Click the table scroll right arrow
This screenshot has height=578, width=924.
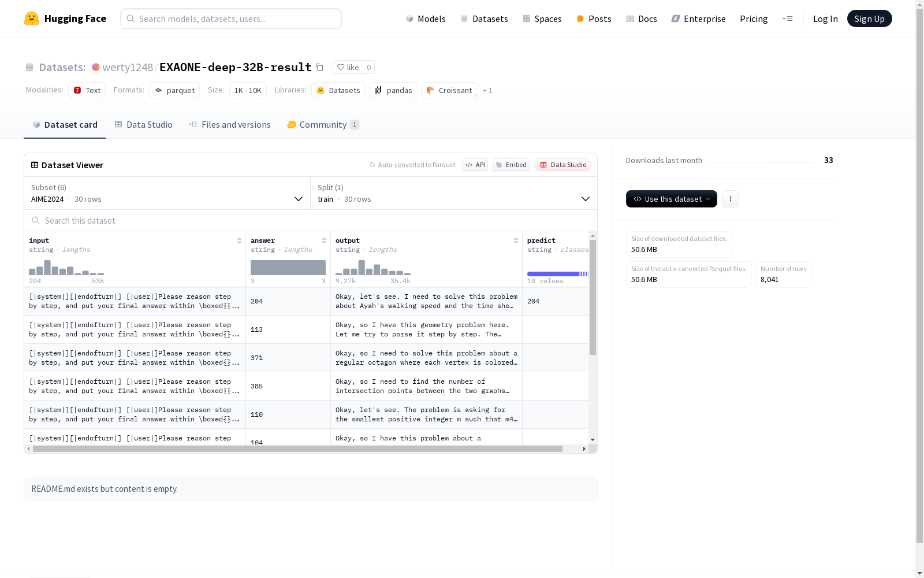click(584, 449)
